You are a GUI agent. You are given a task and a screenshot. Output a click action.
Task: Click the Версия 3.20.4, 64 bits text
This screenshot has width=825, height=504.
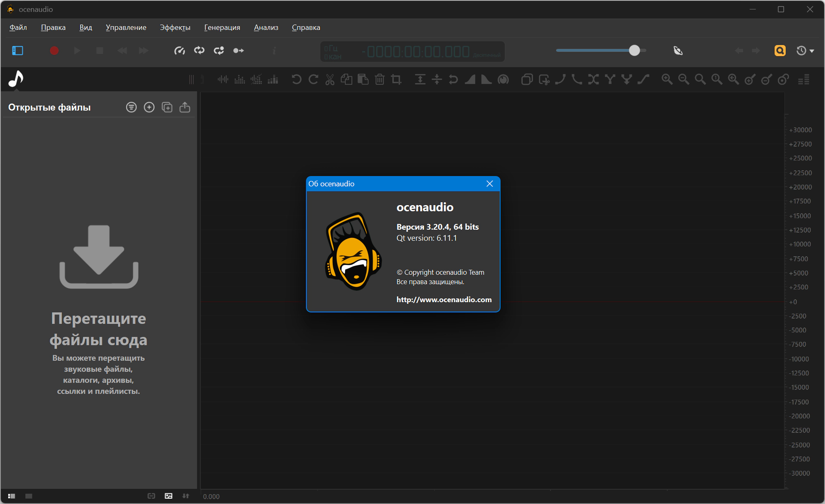(x=437, y=227)
